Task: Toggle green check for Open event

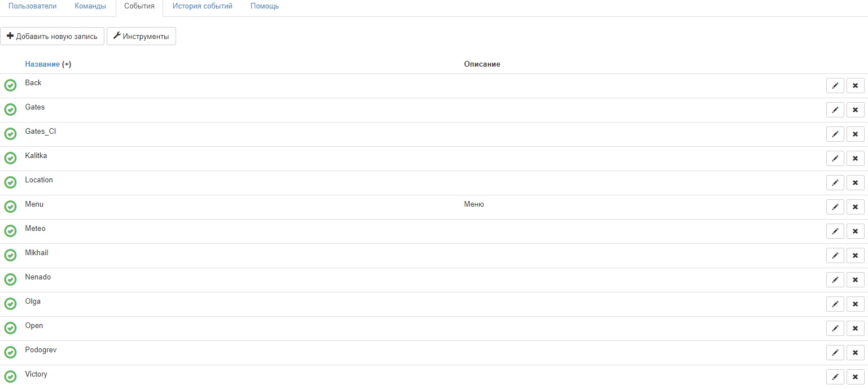Action: 10,328
